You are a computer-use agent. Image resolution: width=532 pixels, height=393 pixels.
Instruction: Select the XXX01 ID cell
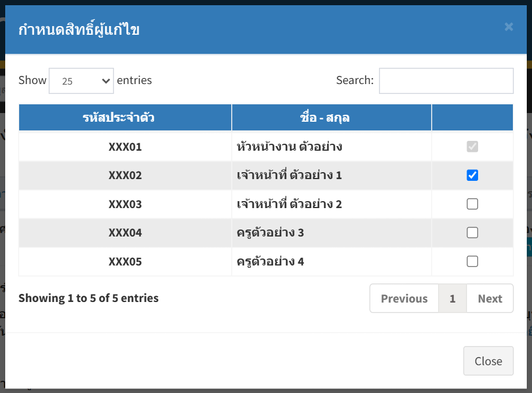pos(125,147)
